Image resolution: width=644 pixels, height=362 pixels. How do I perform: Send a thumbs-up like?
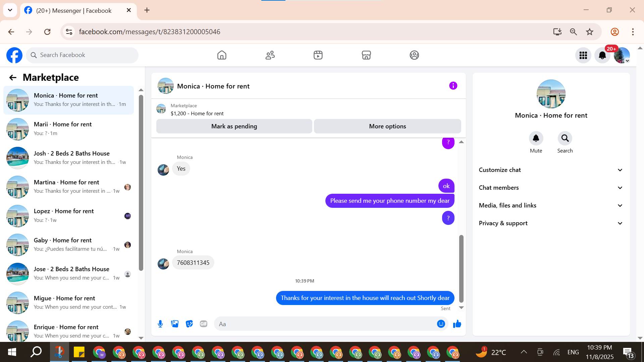coord(457,324)
